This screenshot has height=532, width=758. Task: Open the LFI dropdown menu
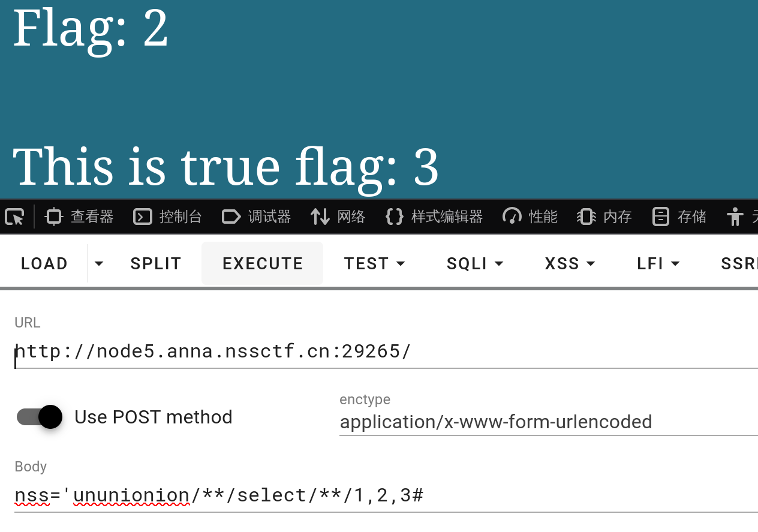click(x=658, y=263)
